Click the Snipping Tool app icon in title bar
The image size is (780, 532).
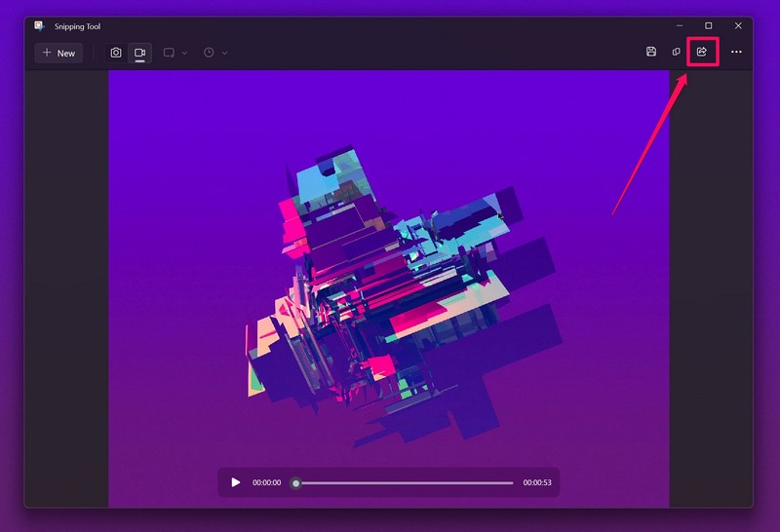click(x=39, y=26)
